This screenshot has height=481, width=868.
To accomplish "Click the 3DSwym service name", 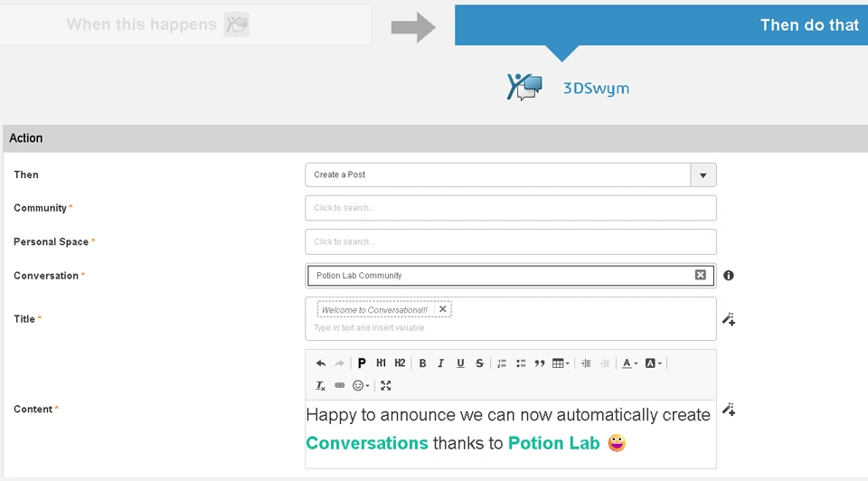I will click(x=596, y=89).
